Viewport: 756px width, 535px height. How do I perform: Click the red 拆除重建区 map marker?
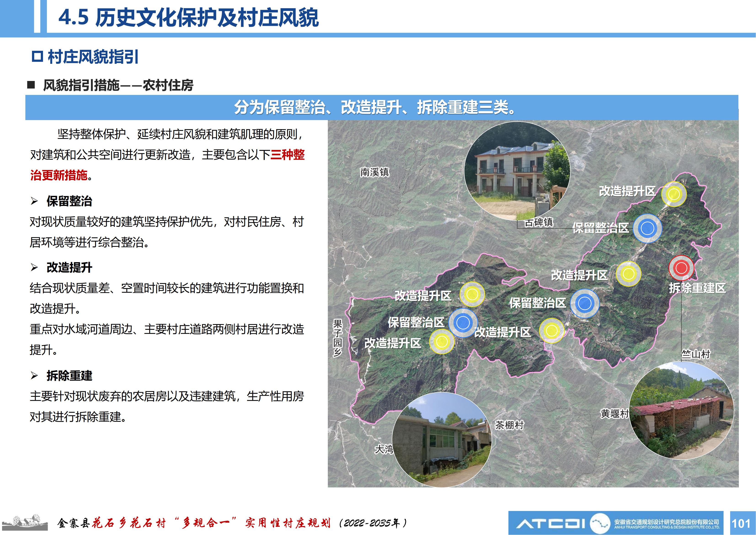(x=681, y=268)
